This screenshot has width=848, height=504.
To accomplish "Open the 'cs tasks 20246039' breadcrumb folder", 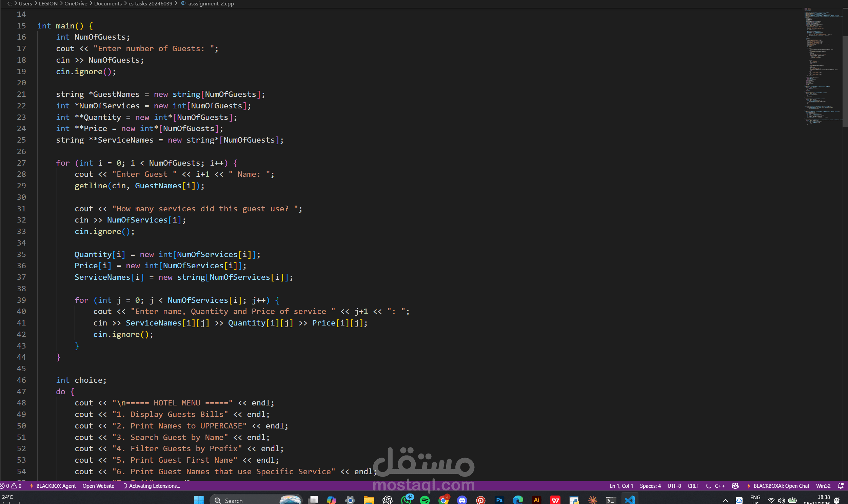I will (150, 3).
